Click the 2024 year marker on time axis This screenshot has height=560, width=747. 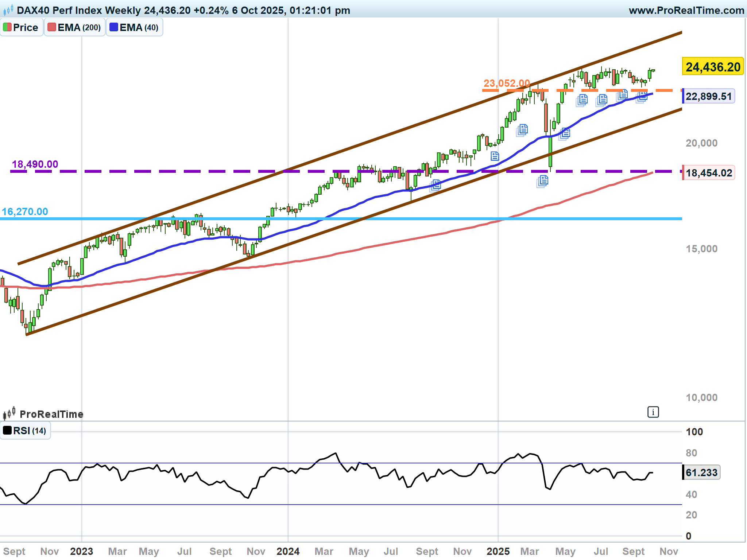pyautogui.click(x=288, y=551)
